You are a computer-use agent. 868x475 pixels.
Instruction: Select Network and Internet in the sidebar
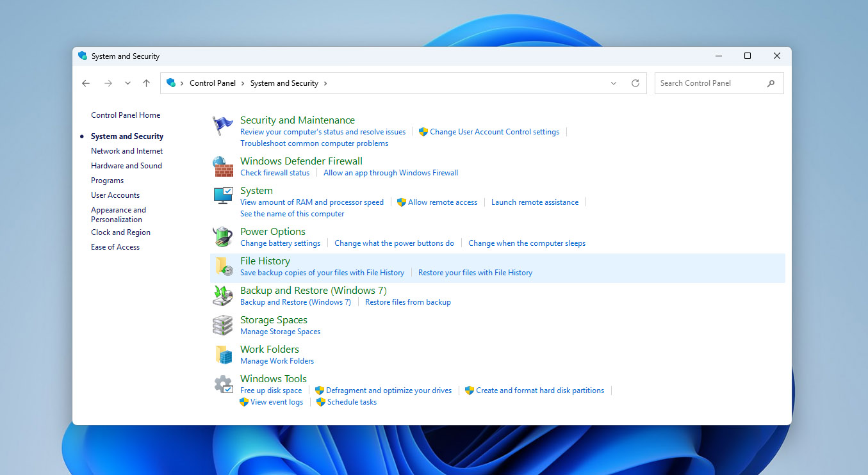click(126, 150)
